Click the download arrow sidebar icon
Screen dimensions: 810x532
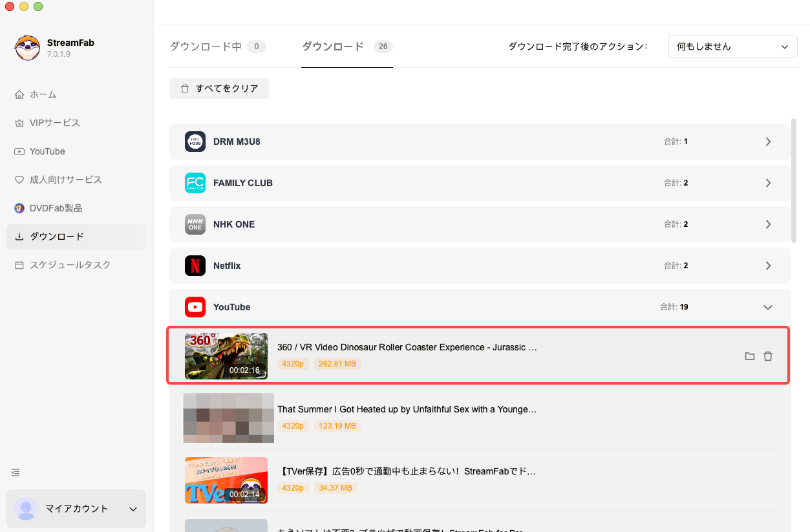coord(19,237)
